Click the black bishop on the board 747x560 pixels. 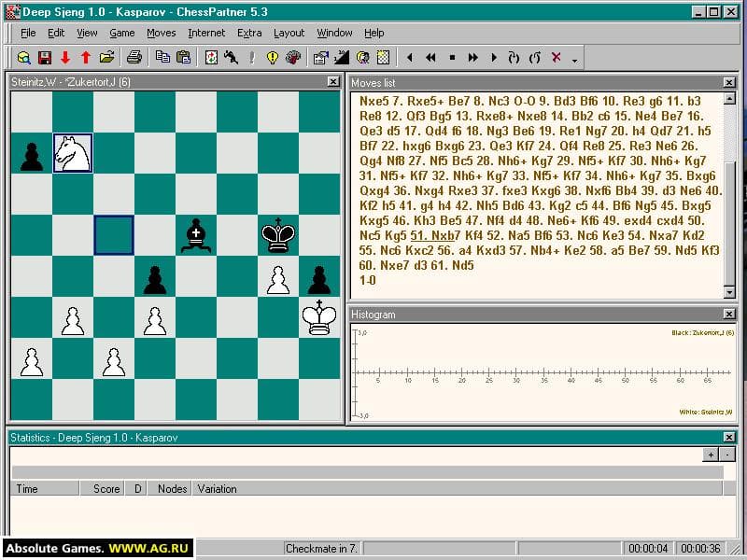click(196, 235)
